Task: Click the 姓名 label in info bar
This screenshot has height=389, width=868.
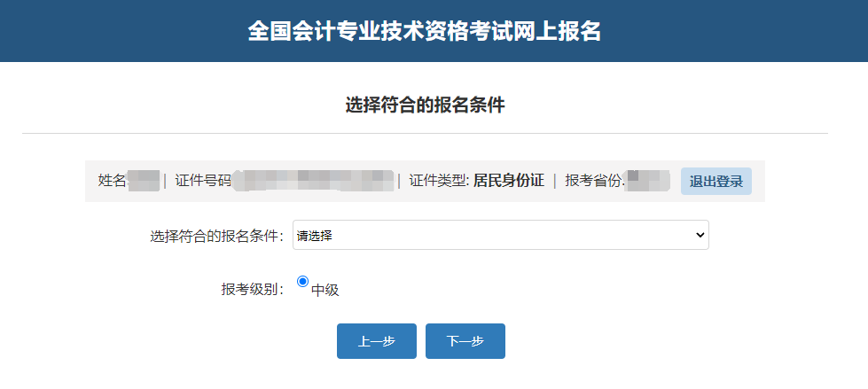Action: click(x=112, y=181)
